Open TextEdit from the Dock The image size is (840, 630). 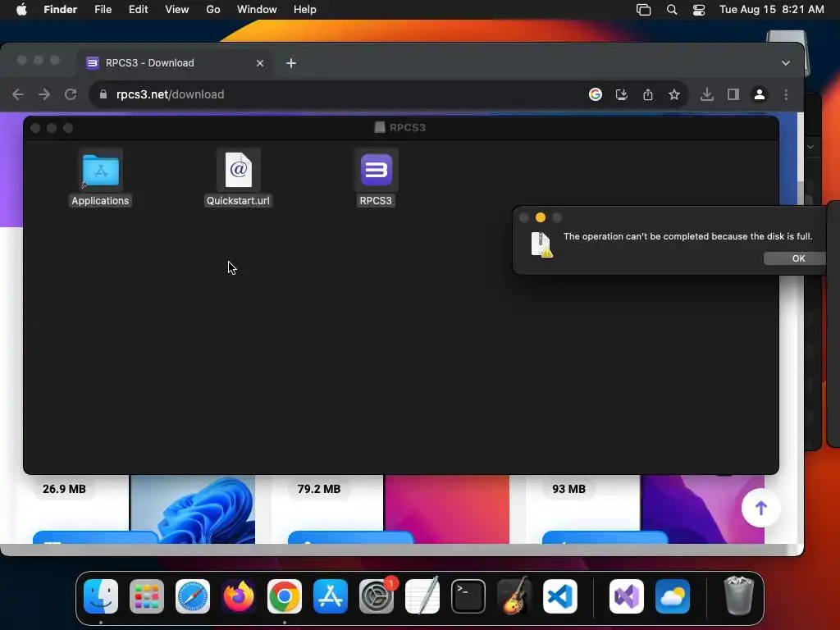click(422, 596)
